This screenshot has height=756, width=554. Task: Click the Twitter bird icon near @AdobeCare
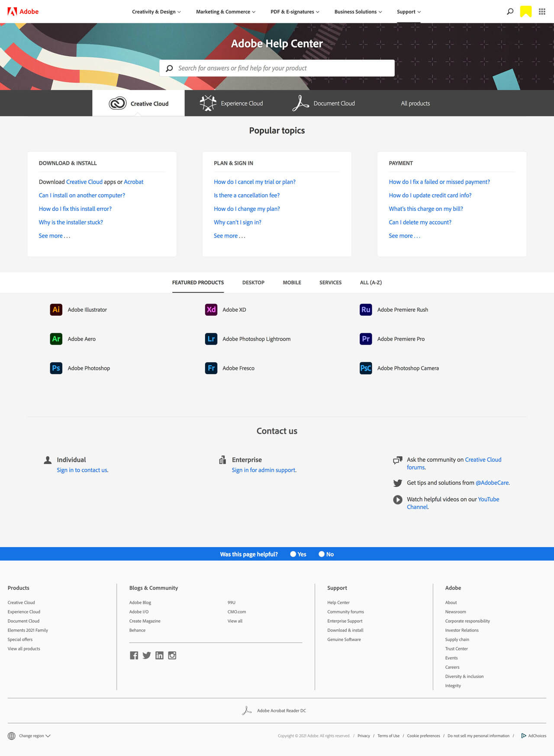398,483
